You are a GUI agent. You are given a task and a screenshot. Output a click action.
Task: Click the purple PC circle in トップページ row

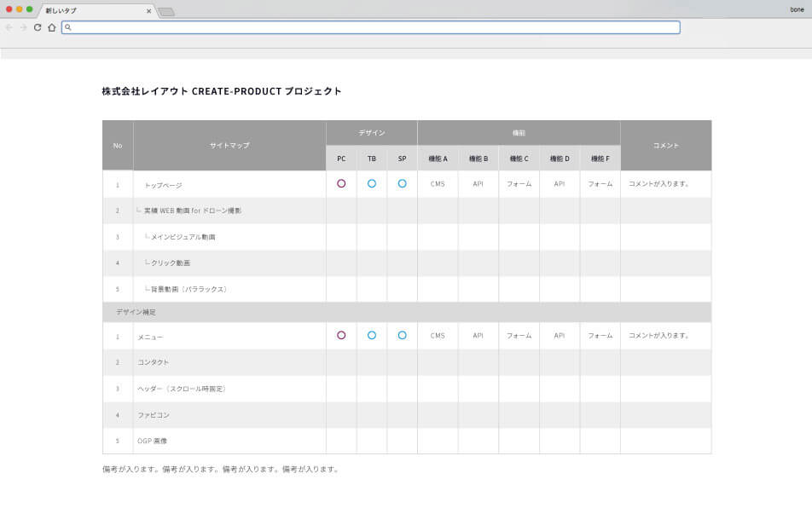point(341,183)
